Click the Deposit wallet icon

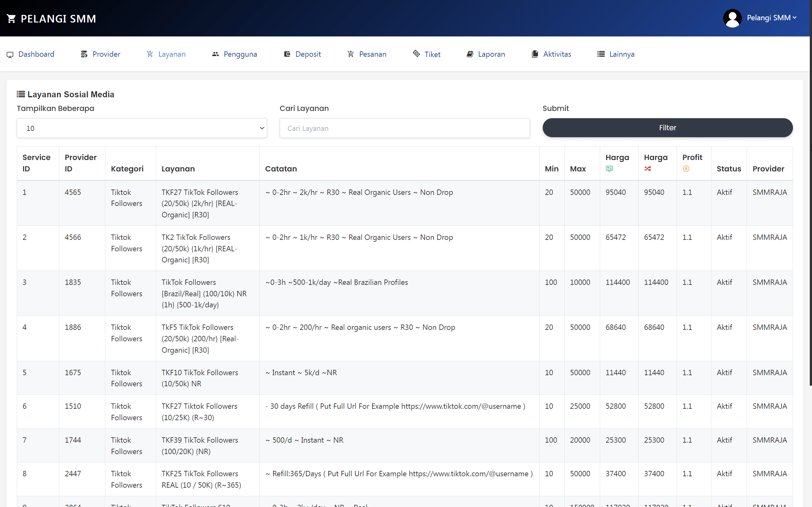point(287,54)
